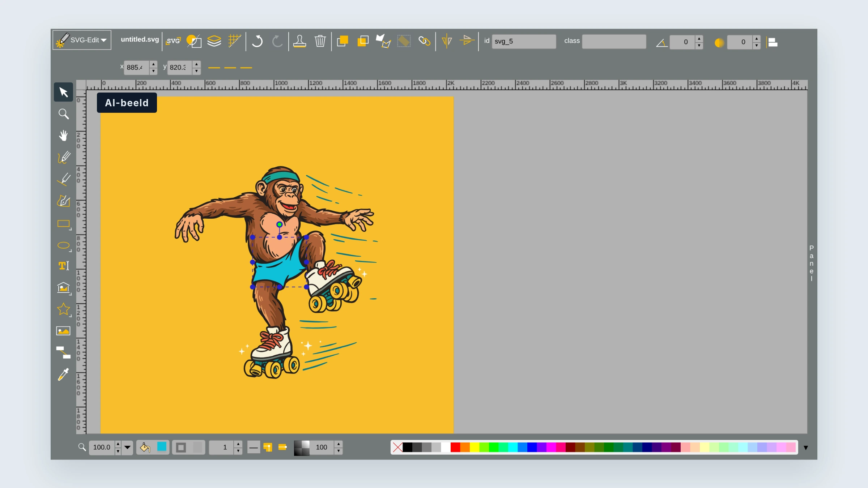
Task: Select the Star polygon tool
Action: tap(63, 309)
